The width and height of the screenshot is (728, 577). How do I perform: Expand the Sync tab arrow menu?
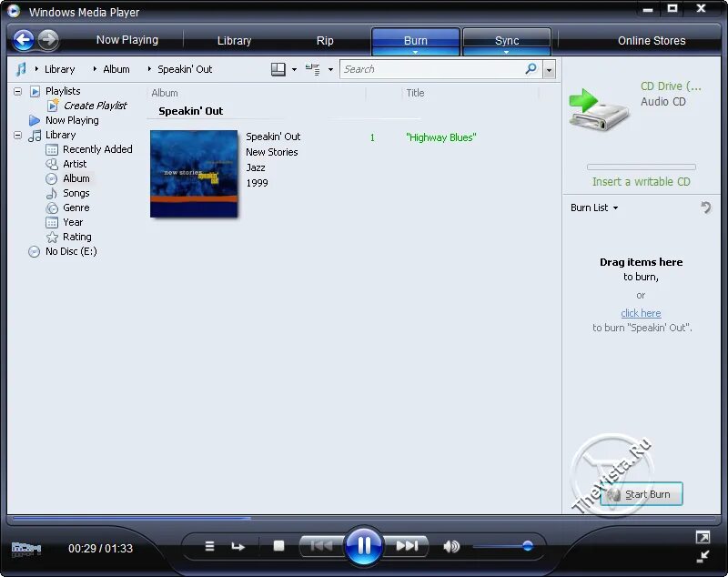point(507,53)
